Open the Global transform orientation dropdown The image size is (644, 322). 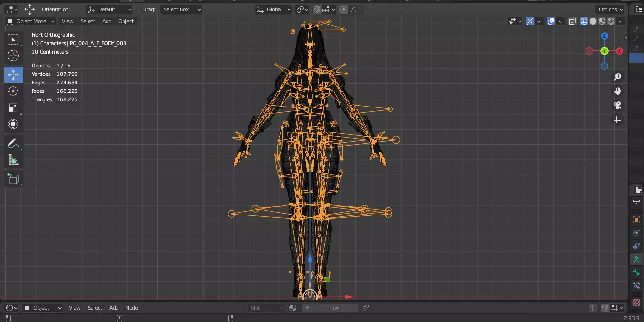tap(274, 9)
